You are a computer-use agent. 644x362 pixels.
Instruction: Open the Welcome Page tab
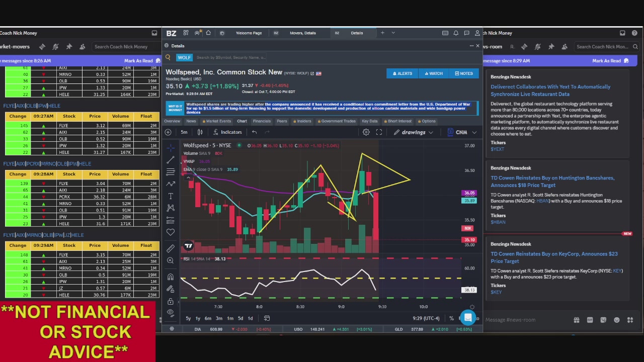tap(249, 33)
